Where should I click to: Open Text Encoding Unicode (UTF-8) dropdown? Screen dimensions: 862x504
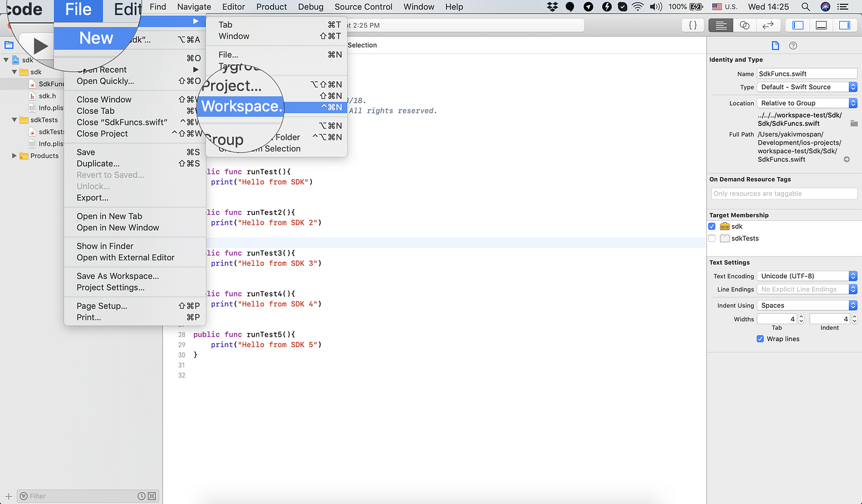click(x=807, y=276)
